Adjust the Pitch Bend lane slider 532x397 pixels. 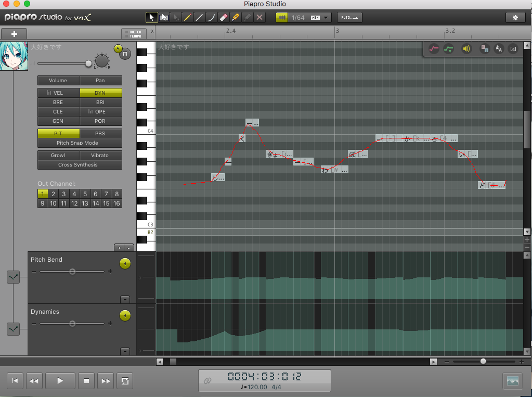72,272
